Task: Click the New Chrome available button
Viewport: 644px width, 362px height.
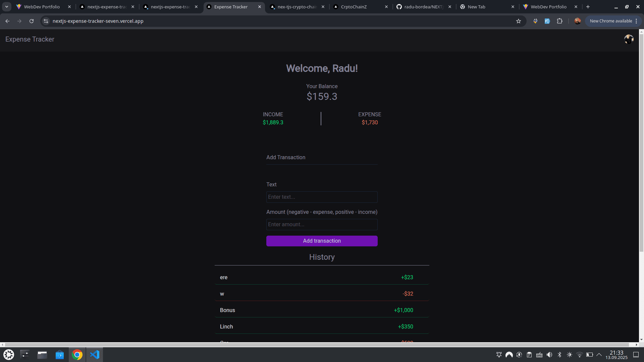Action: click(610, 21)
